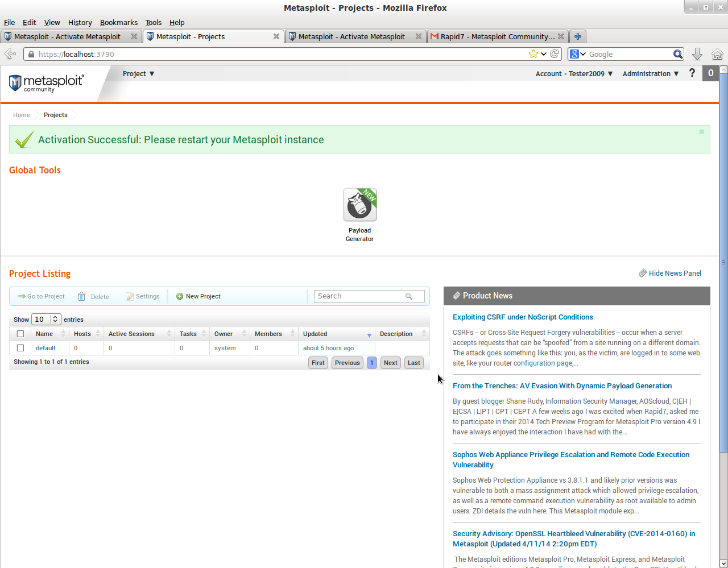This screenshot has height=568, width=728.
Task: Click the page vertical scrollbar thumb
Action: tap(723, 263)
